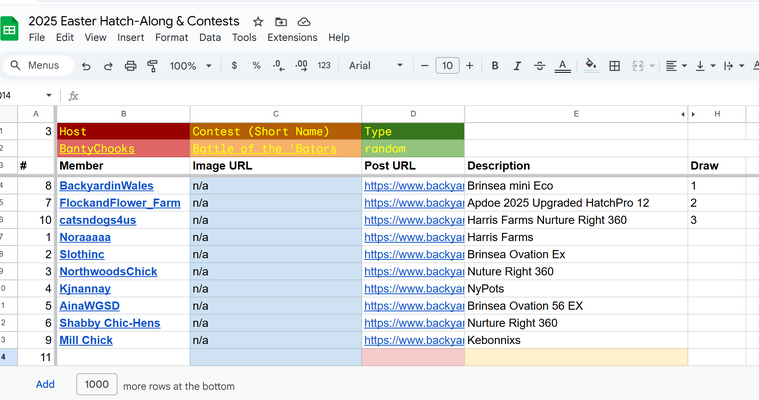Open the zoom level 100% dropdown
This screenshot has height=400, width=759.
[x=190, y=66]
